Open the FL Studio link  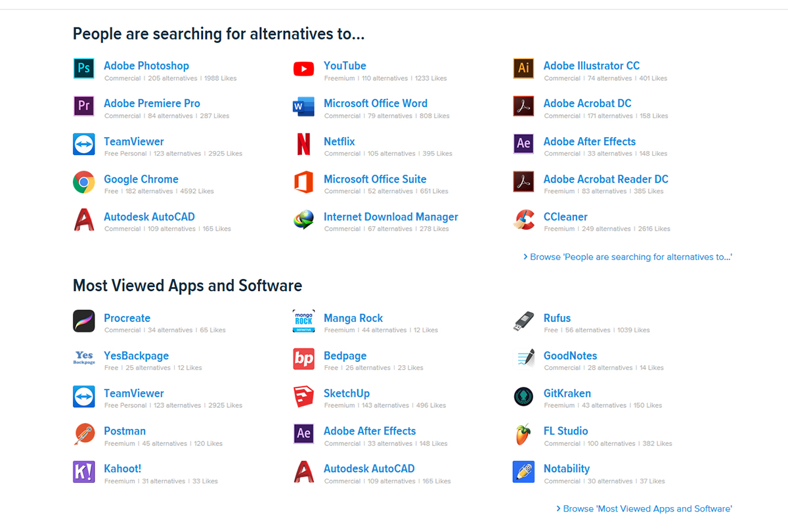(565, 431)
